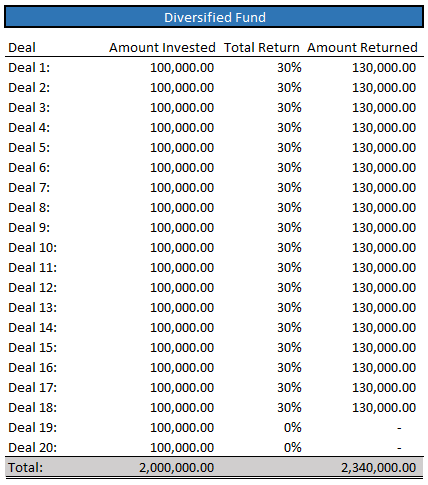The width and height of the screenshot is (428, 485).
Task: Select Deal 18 amount returned value
Action: [x=384, y=408]
